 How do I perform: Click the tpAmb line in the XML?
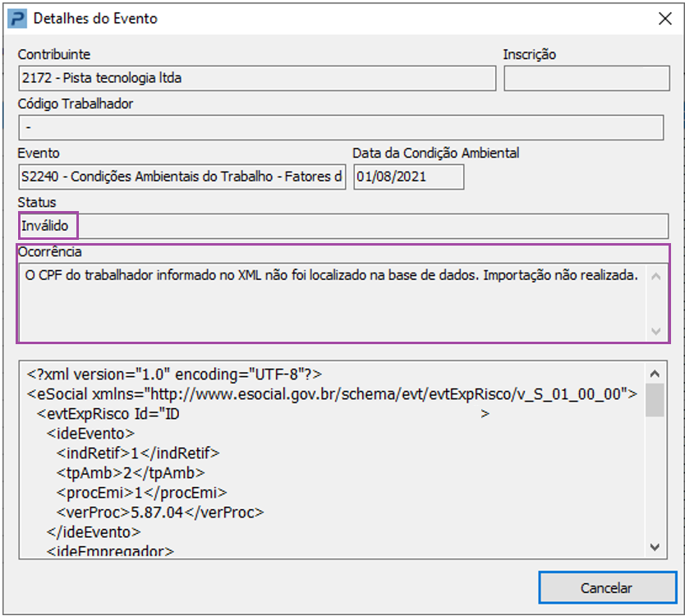pyautogui.click(x=130, y=472)
